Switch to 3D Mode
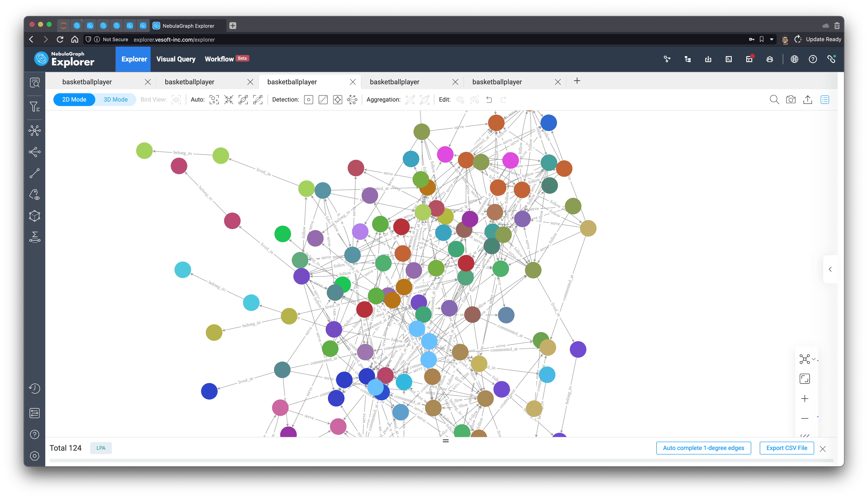This screenshot has height=498, width=868. click(x=115, y=99)
